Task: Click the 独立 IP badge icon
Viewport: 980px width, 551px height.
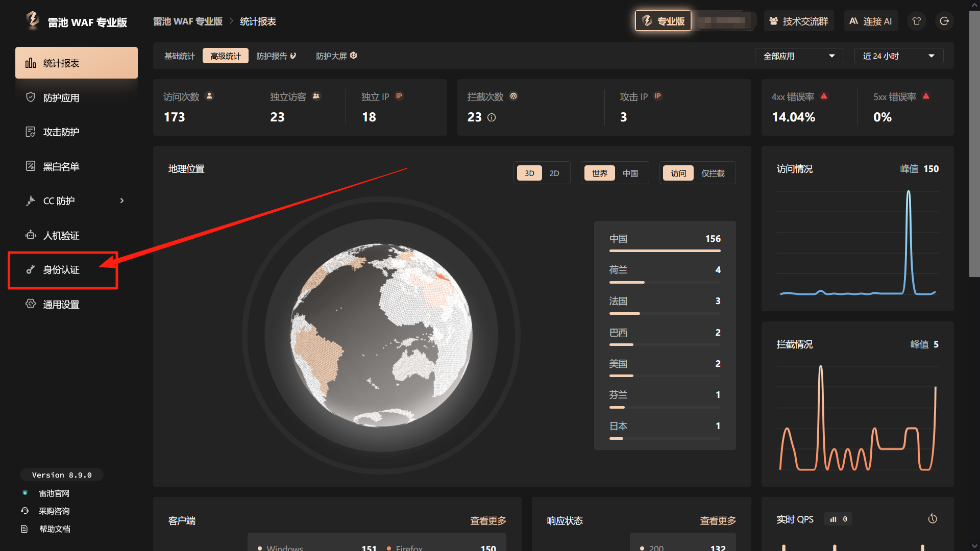Action: click(399, 96)
